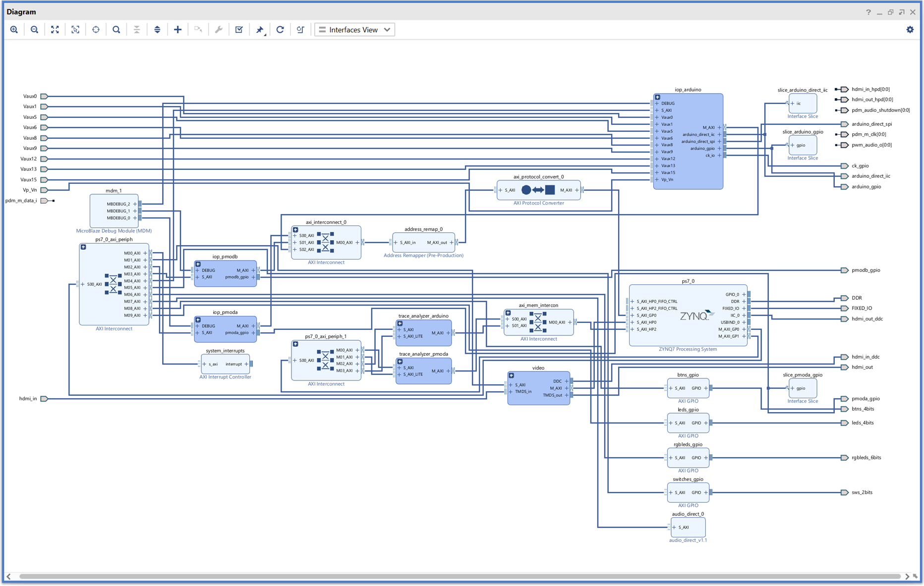
Task: Click the hdmi_out output port
Action: (x=845, y=367)
